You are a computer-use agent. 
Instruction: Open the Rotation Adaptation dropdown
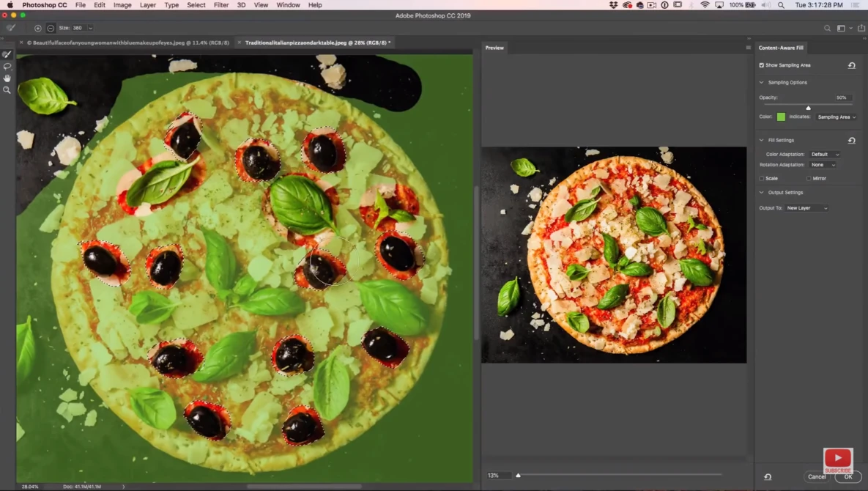click(823, 165)
